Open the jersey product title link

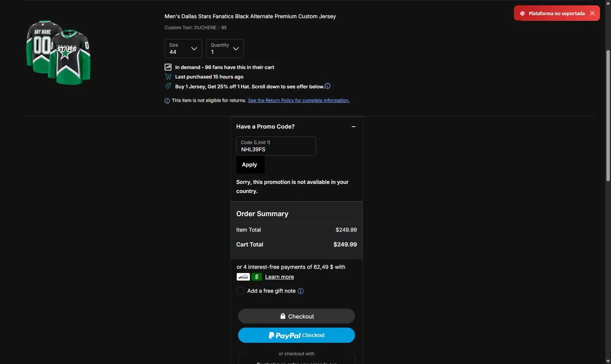250,16
